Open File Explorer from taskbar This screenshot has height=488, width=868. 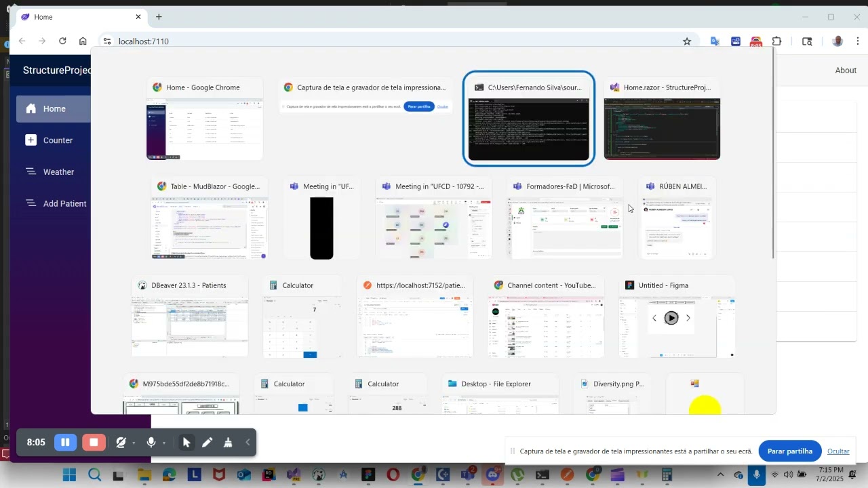point(144,475)
